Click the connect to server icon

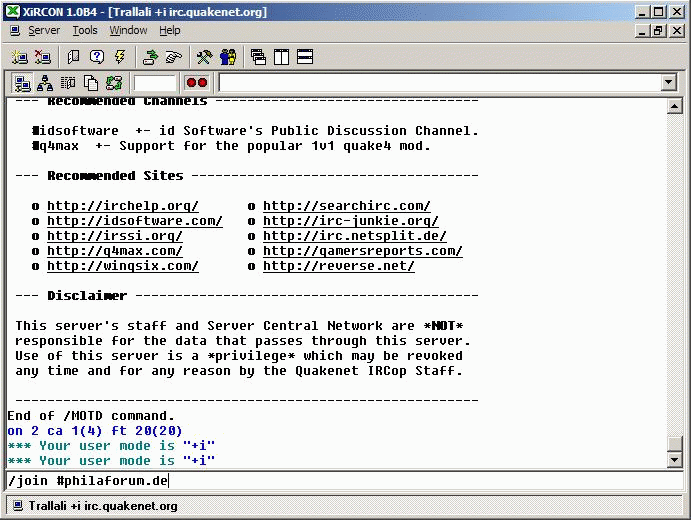(x=20, y=57)
